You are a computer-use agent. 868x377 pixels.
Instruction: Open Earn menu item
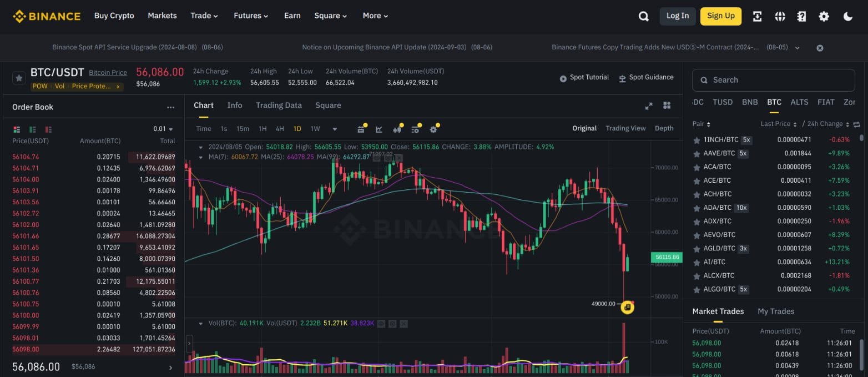292,16
